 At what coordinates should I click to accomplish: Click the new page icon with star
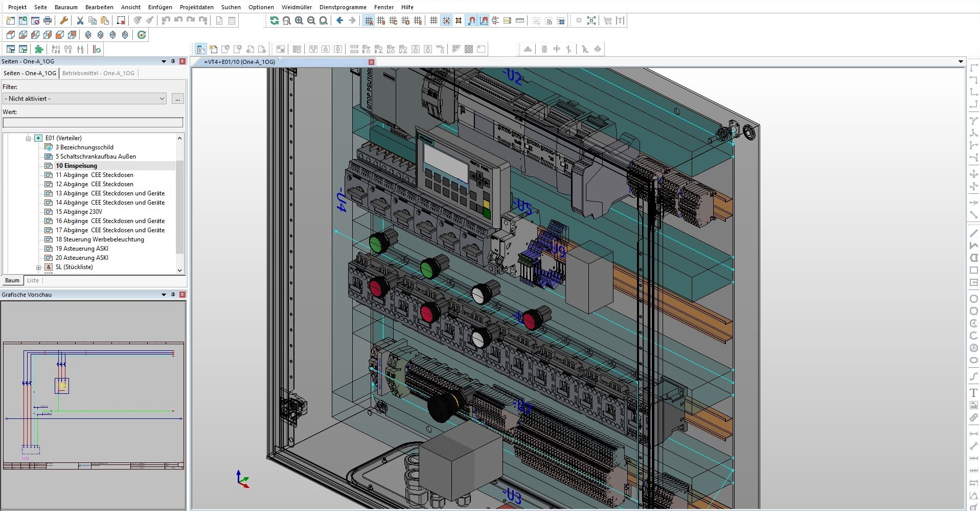213,49
